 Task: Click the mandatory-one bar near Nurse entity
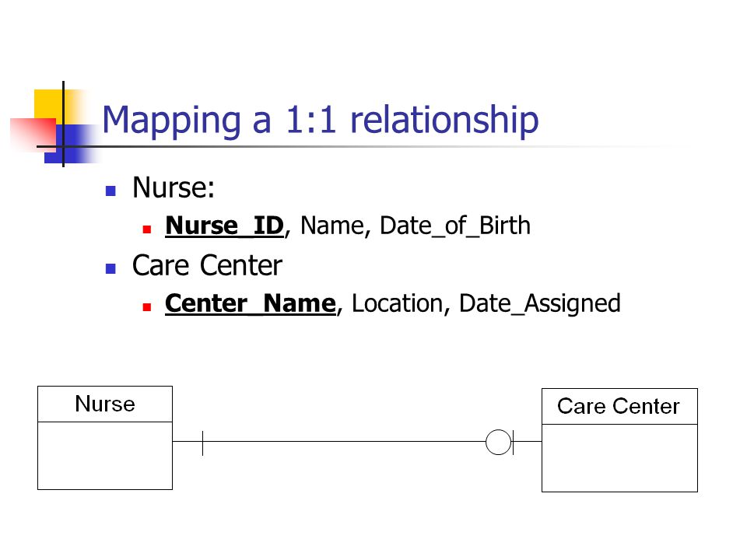(202, 443)
